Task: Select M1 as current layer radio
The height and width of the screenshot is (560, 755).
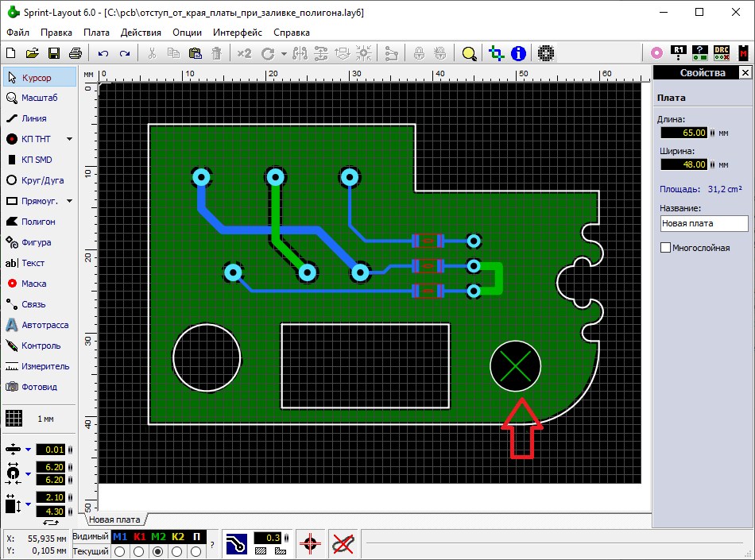Action: point(120,551)
